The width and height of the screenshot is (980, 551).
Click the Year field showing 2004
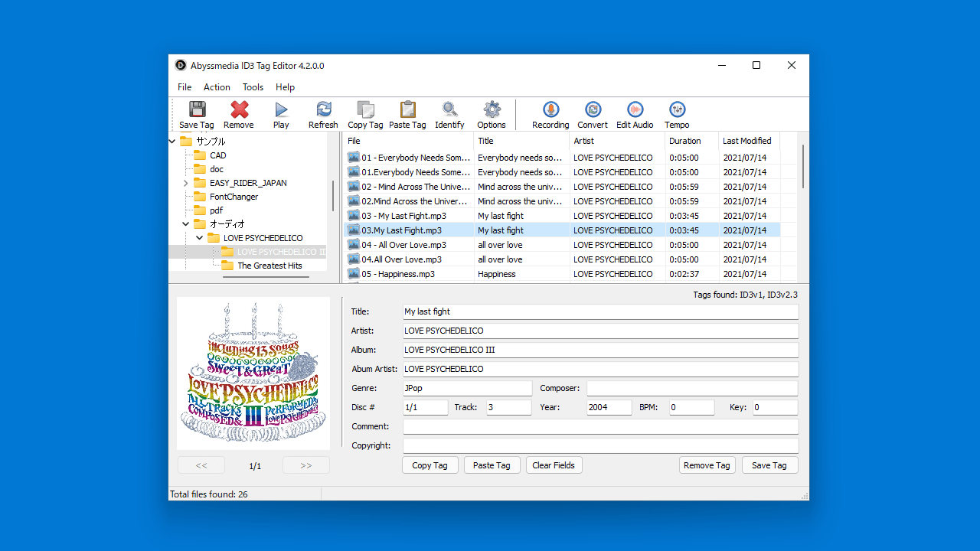[x=609, y=407]
